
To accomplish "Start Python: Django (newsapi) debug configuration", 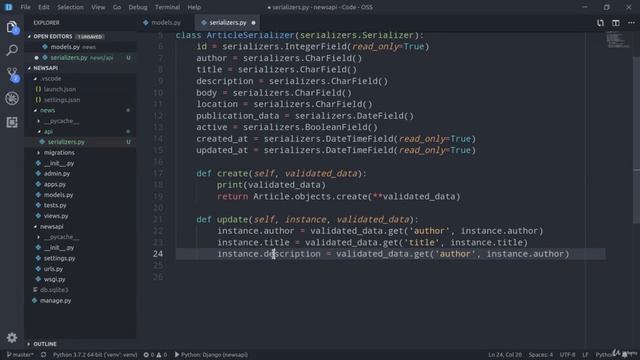I will (211, 355).
